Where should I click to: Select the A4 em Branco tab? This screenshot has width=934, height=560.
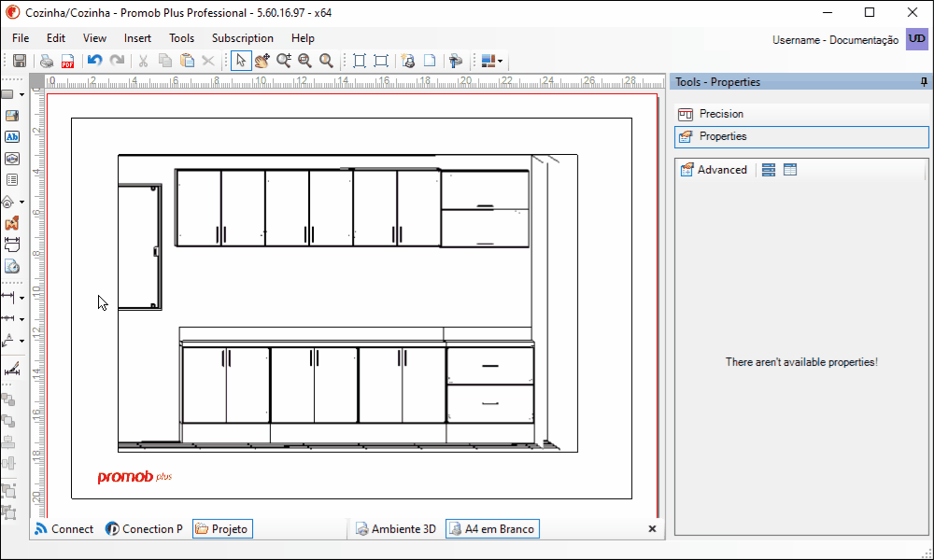tap(492, 529)
